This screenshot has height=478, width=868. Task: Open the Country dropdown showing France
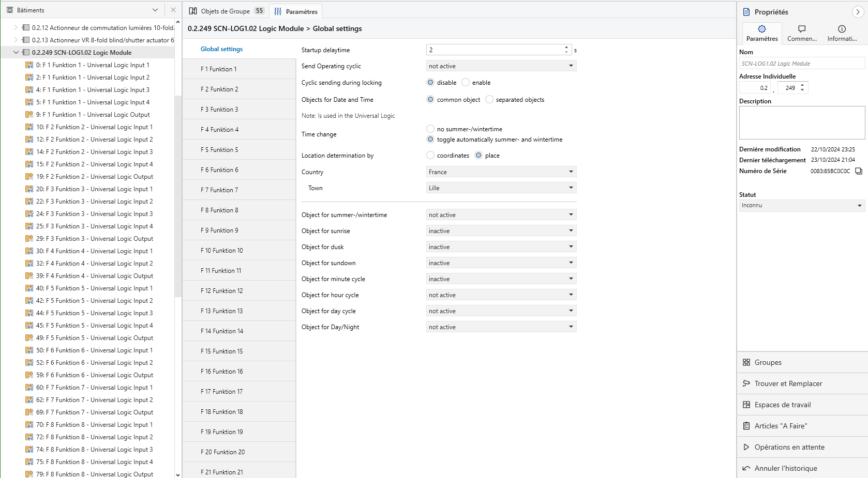[x=501, y=172]
